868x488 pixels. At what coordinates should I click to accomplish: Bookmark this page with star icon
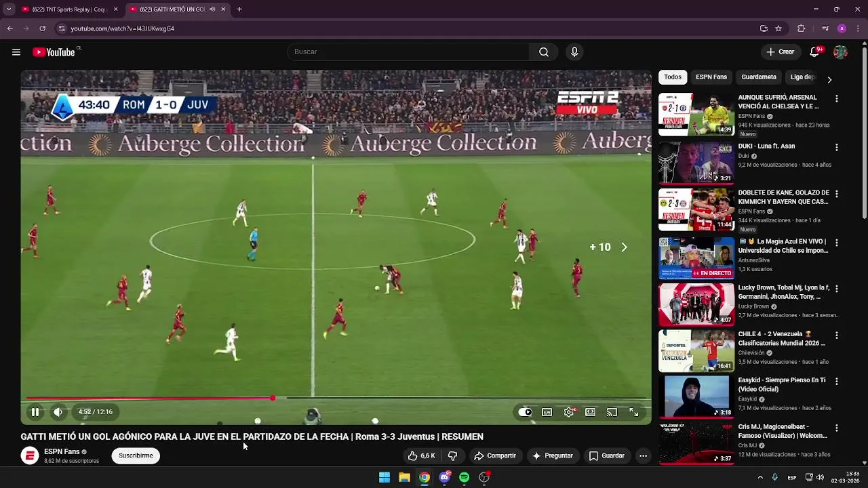[778, 28]
